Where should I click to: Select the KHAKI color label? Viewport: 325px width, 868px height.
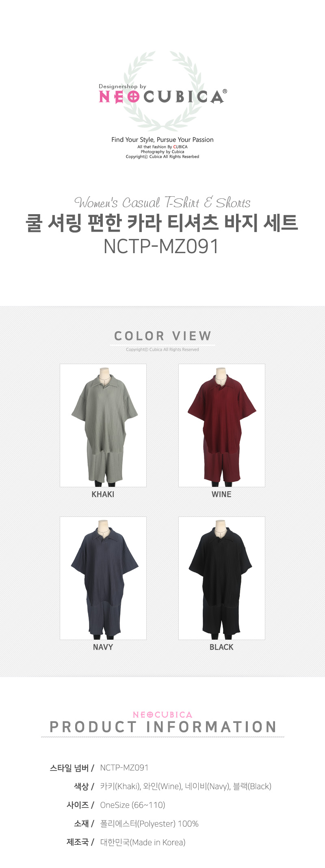(103, 495)
